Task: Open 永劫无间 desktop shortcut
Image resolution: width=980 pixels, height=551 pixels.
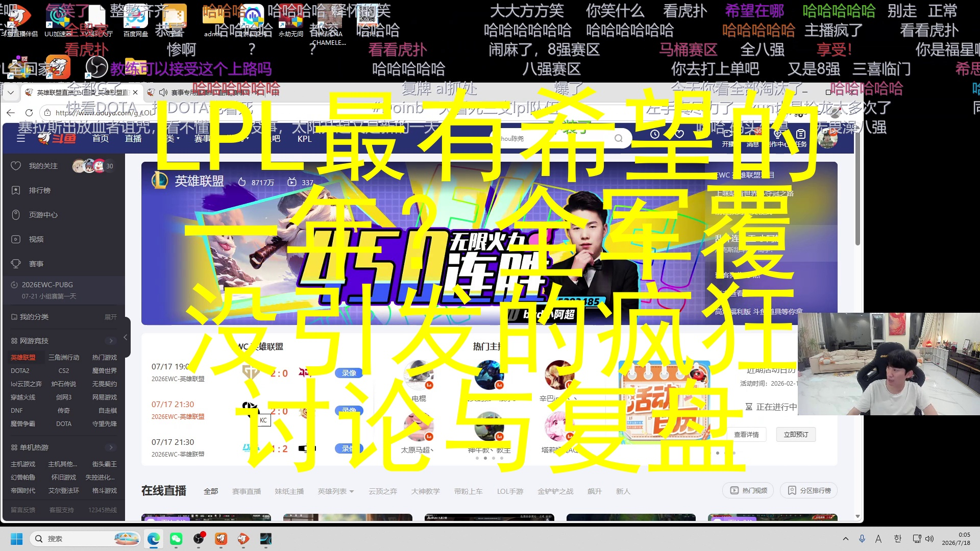Action: 291,20
